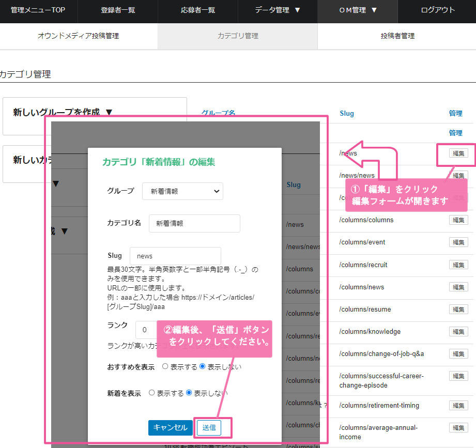476x448 pixels.
Task: Open the グループ dropdown in edit form
Action: tap(182, 191)
